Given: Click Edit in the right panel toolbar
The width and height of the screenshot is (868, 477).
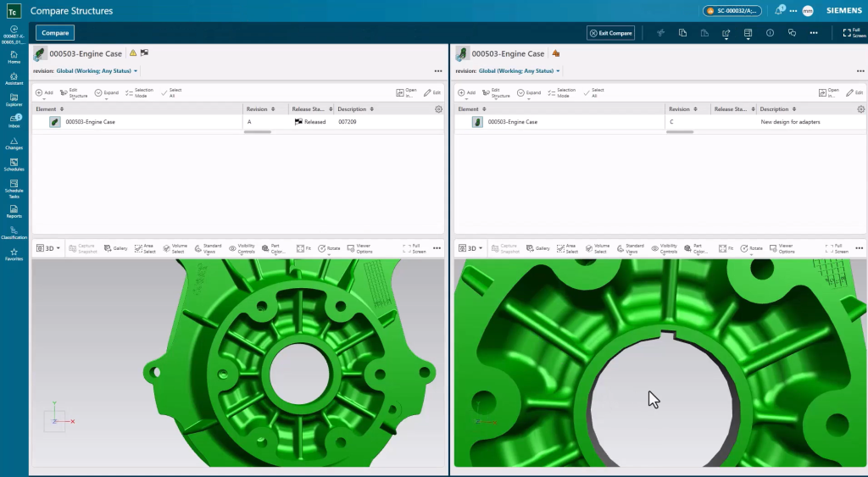Looking at the screenshot, I should (854, 93).
